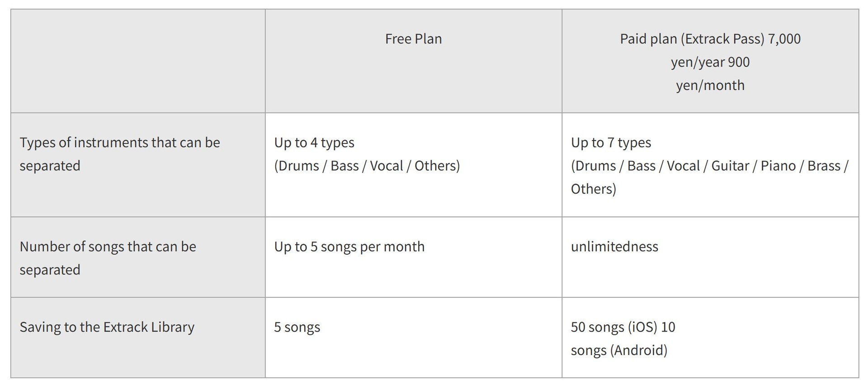Screen dimensions: 868x389
Task: Select the Paid plan Extrack Pass header
Action: (710, 61)
